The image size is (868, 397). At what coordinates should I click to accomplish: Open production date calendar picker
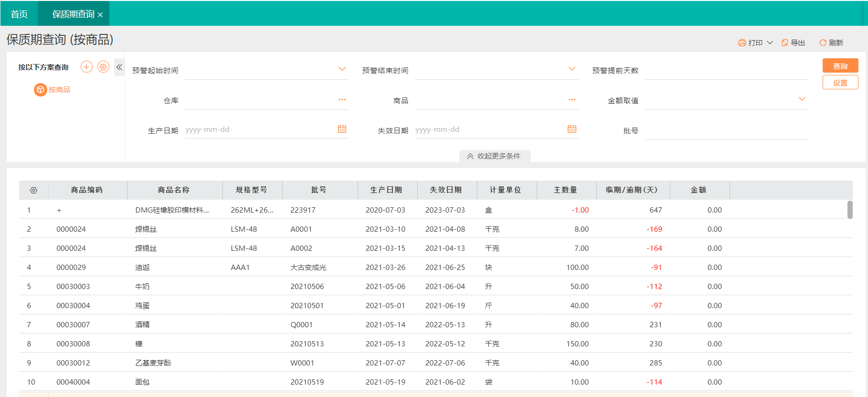pos(342,129)
